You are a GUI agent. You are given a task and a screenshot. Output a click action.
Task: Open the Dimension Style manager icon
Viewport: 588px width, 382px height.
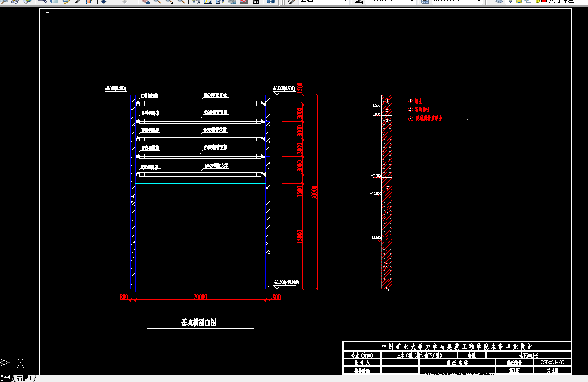359,1
